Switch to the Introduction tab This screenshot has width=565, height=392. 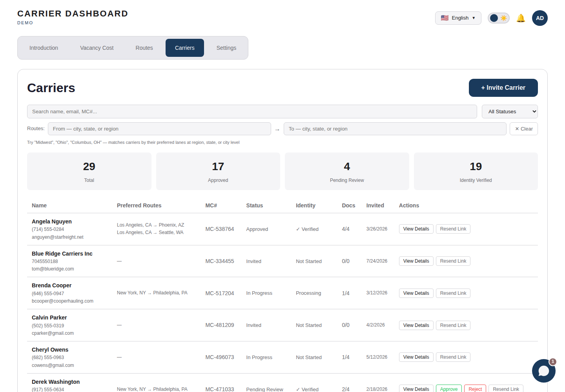pos(44,48)
